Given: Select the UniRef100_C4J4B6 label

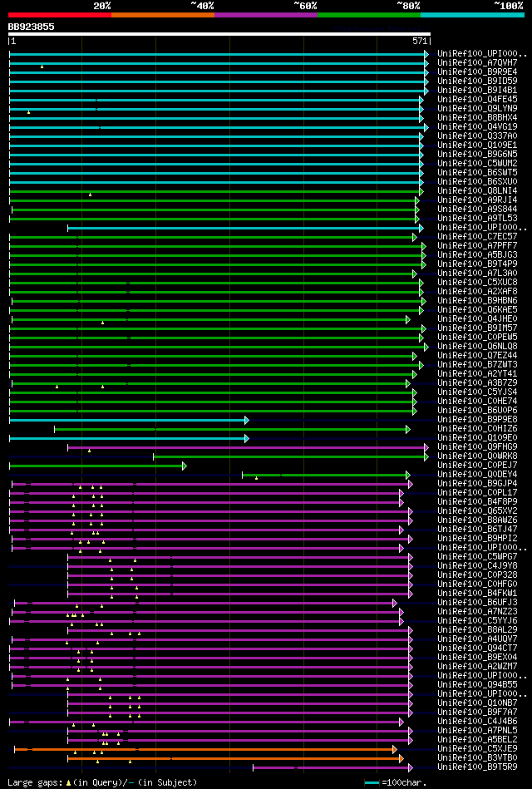Looking at the screenshot, I should point(478,722).
